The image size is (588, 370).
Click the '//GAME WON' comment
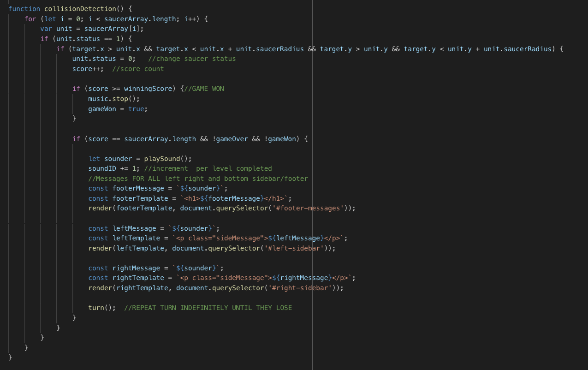[x=204, y=89]
